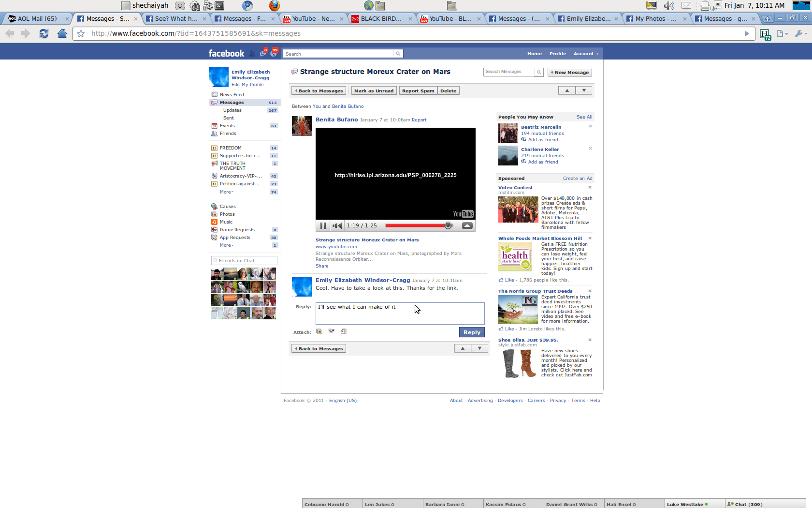Image resolution: width=812 pixels, height=508 pixels.
Task: Click the Facebook logo
Action: point(226,53)
